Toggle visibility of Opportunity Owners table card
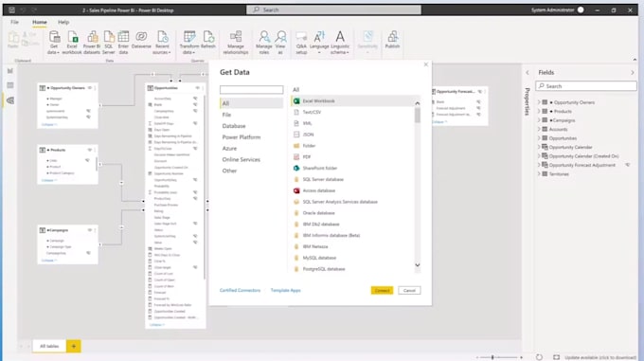Screen dimensions: 644x361 (x=90, y=88)
